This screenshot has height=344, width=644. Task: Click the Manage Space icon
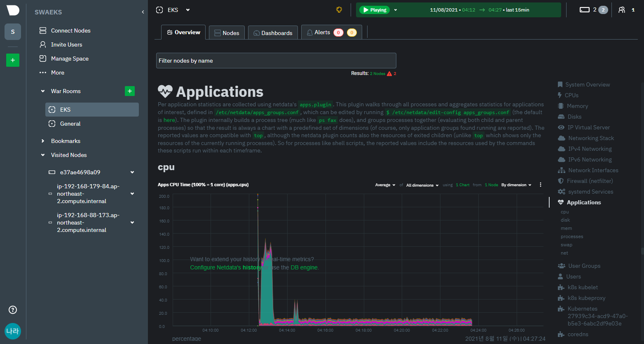point(42,59)
